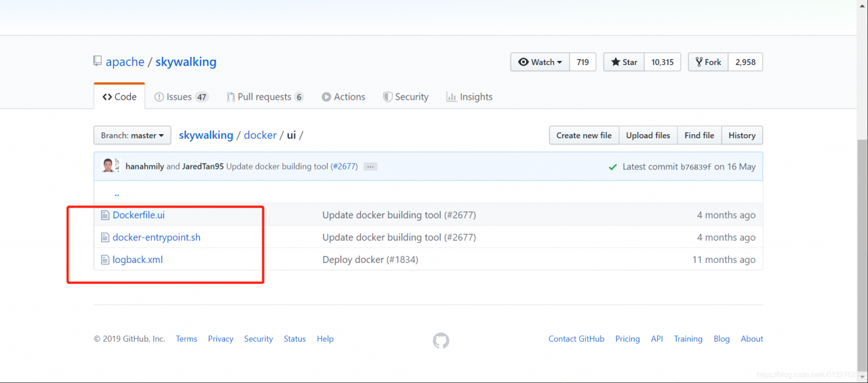Open the Pricing footer link
Image resolution: width=868 pixels, height=383 pixels.
pyautogui.click(x=627, y=339)
